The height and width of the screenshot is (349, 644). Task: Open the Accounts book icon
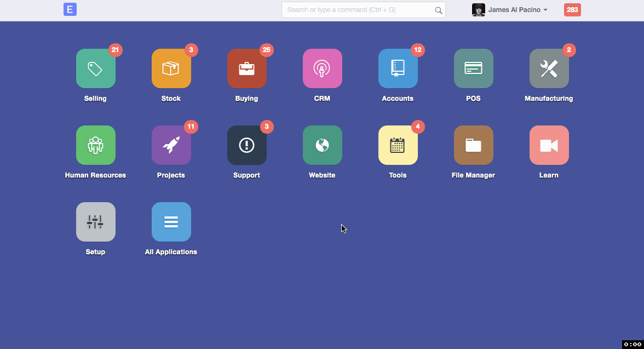tap(398, 68)
